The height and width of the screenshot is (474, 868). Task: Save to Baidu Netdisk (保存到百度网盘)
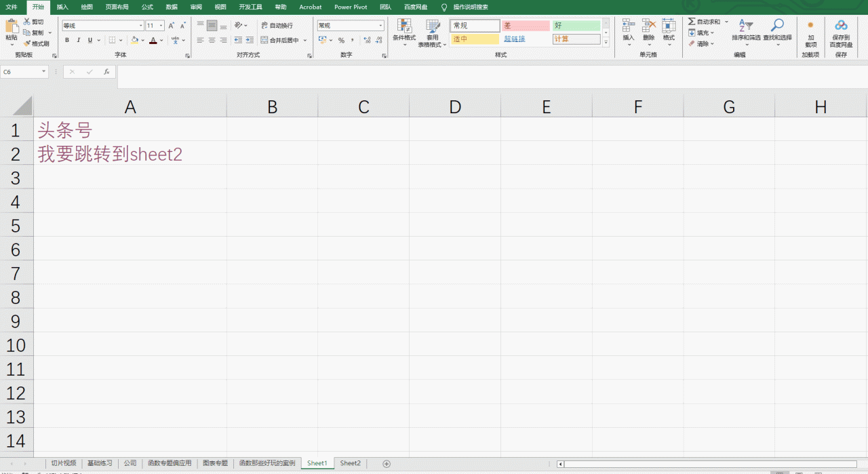point(841,33)
